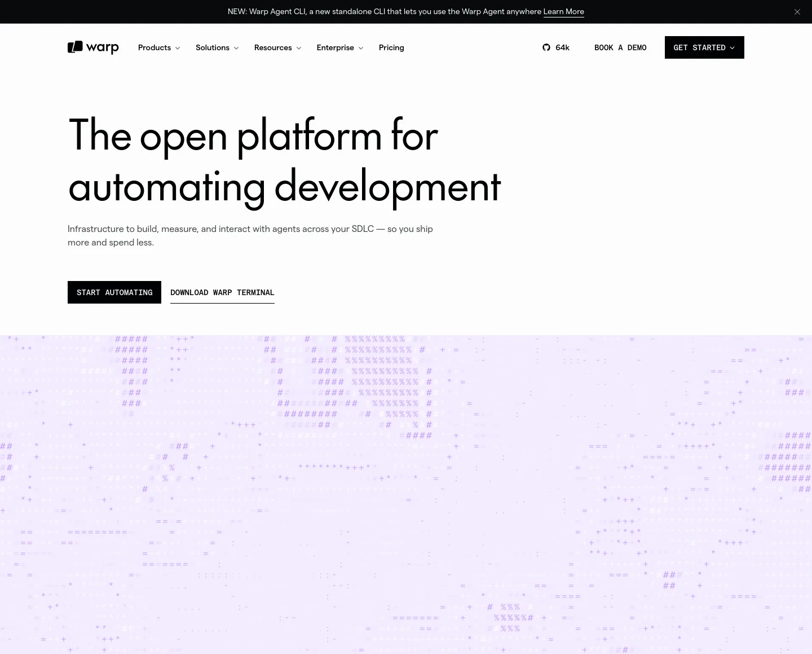
Task: Open the GitHub 64k stars link
Action: point(556,47)
